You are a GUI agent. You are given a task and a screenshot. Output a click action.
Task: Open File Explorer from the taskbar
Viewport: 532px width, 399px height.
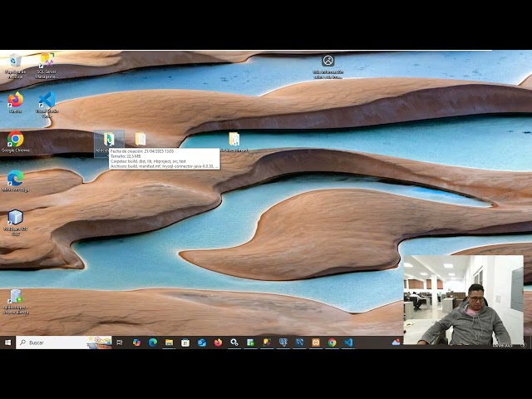pos(169,342)
